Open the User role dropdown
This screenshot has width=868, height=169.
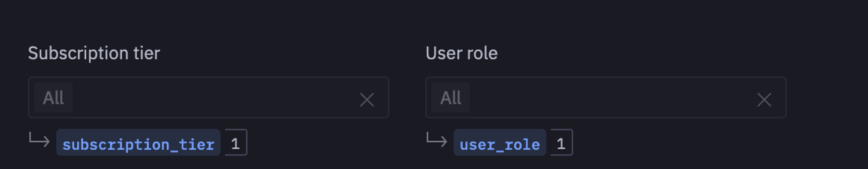[606, 97]
